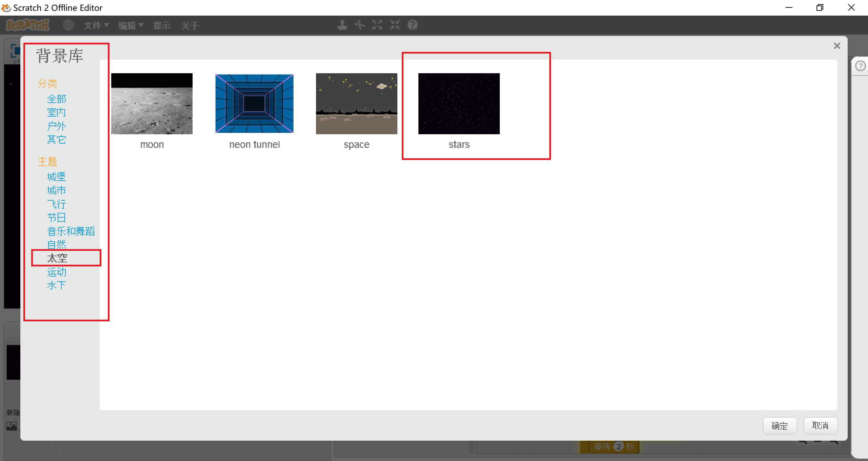Select the 水下 theme

(56, 285)
